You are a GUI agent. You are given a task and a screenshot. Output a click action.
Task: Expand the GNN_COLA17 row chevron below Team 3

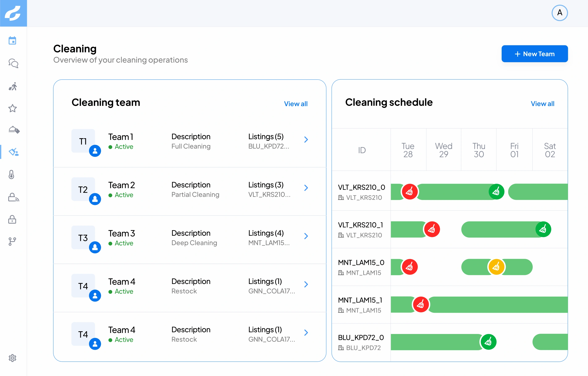pyautogui.click(x=306, y=284)
